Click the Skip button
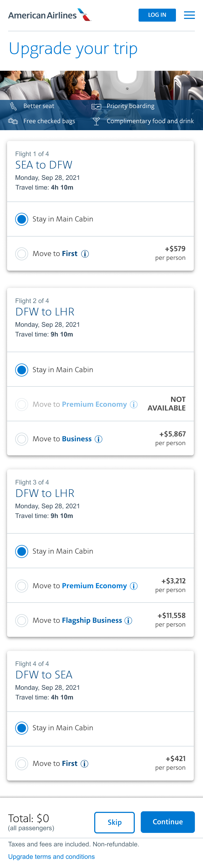Image resolution: width=203 pixels, height=868 pixels. point(114,822)
